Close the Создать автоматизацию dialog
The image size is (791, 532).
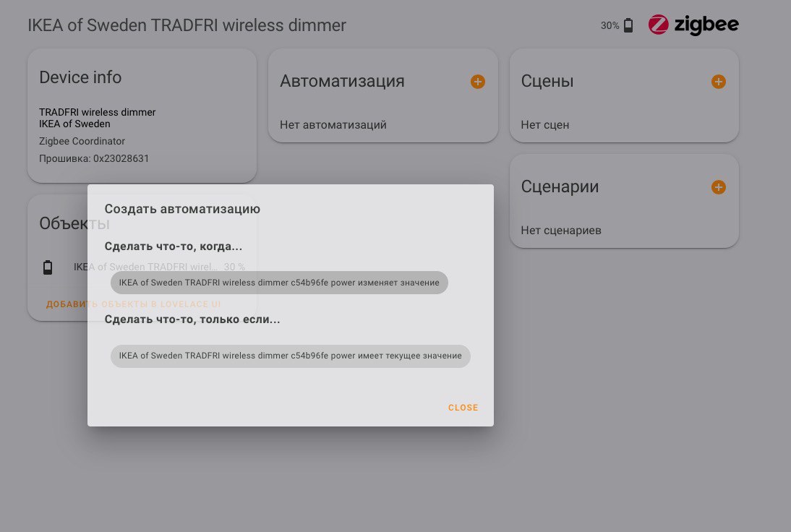click(x=463, y=408)
